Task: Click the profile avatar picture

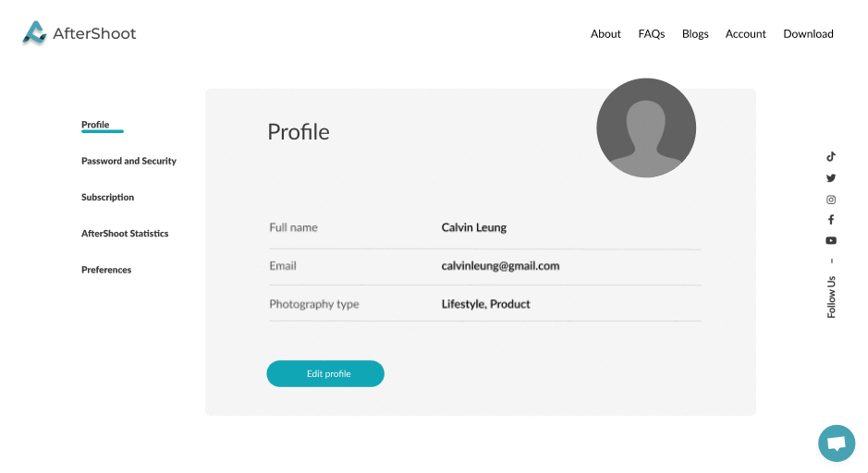Action: coord(646,127)
